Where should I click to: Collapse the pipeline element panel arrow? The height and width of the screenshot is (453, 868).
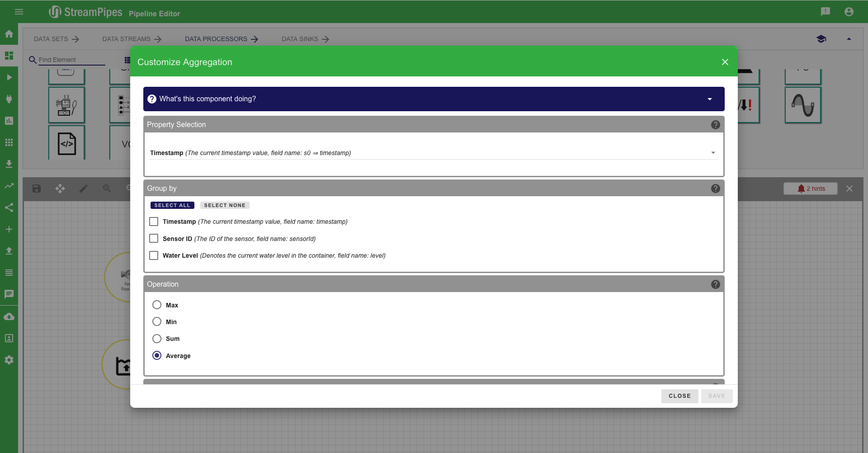(849, 39)
